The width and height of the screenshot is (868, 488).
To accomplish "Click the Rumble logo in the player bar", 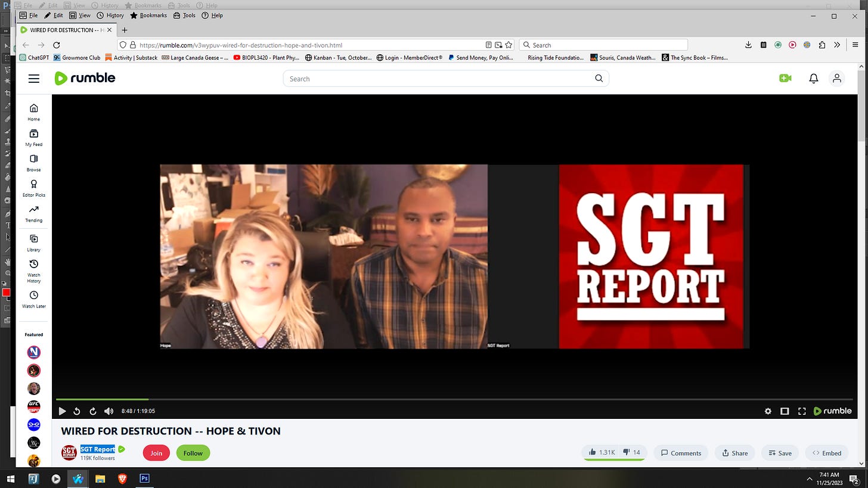I will point(833,411).
